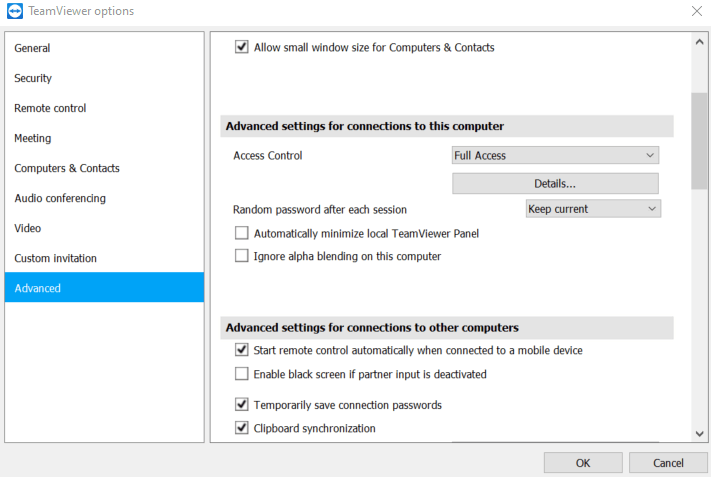Click the TeamViewer logo icon in title bar
711x477 pixels.
[x=15, y=11]
